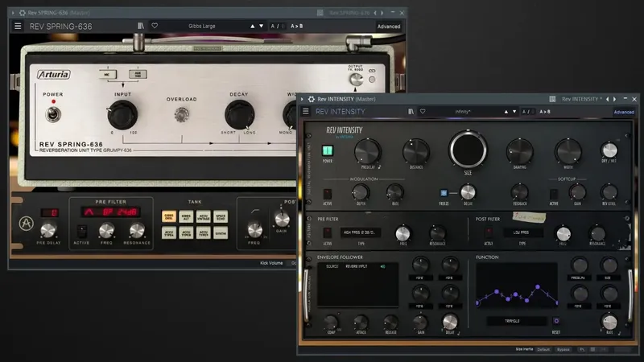Open Rev Spring-636 hamburger menu
This screenshot has width=644, height=362.
click(x=18, y=27)
